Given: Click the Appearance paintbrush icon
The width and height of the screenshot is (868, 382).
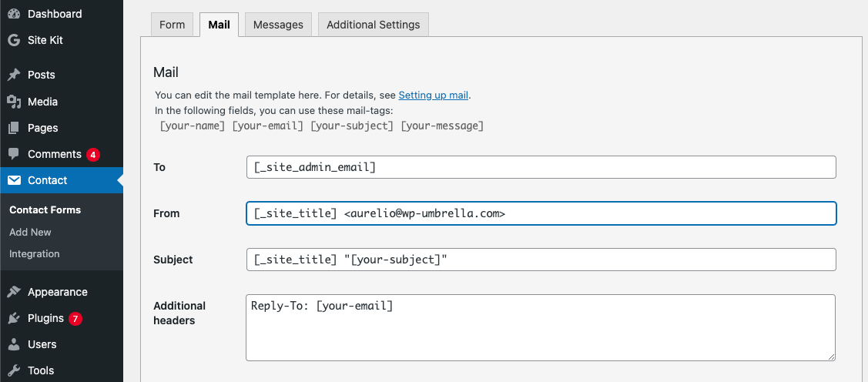Looking at the screenshot, I should click(14, 292).
